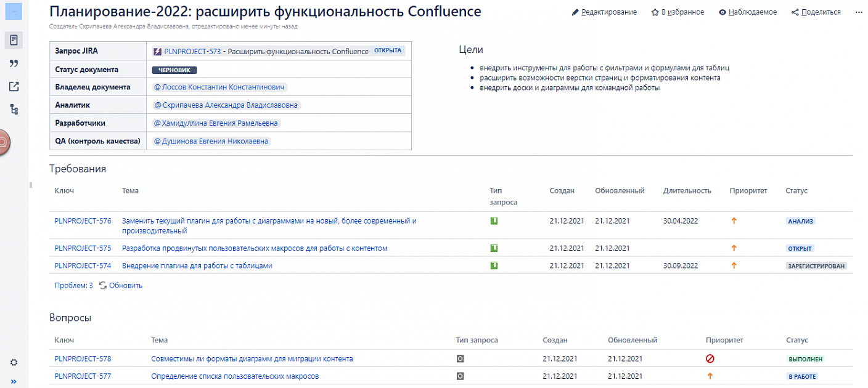The image size is (868, 388).
Task: Click the ОТКРЫТА status badge
Action: (388, 51)
